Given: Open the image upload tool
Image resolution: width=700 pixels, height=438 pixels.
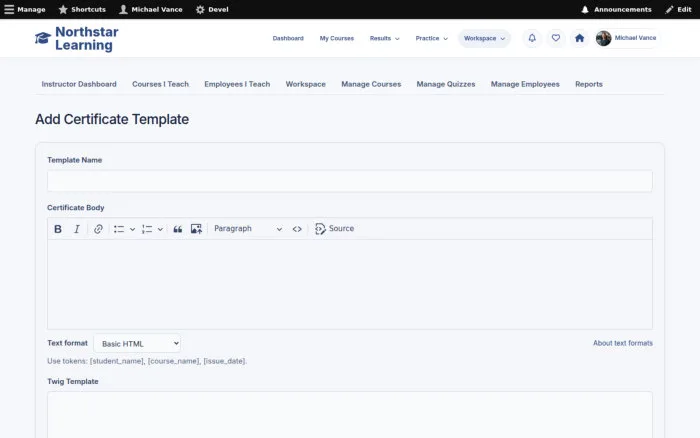Looking at the screenshot, I should point(196,229).
